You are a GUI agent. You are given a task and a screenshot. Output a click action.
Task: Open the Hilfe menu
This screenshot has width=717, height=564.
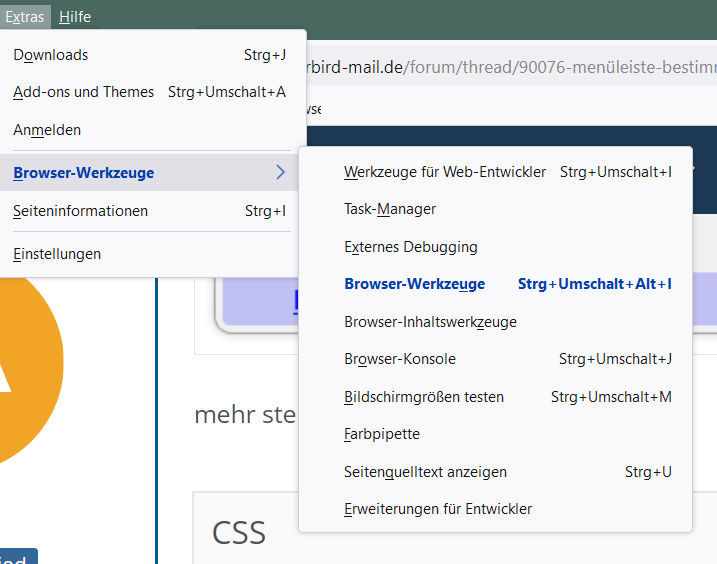75,16
